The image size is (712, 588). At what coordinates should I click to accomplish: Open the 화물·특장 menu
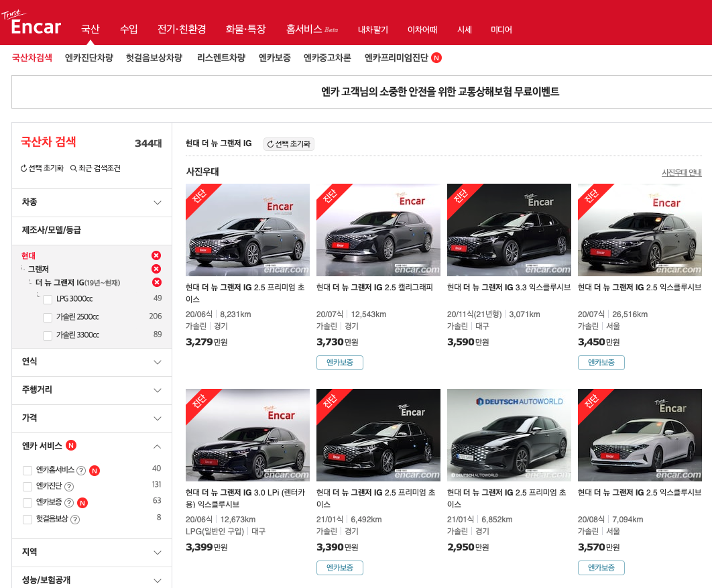coord(245,29)
